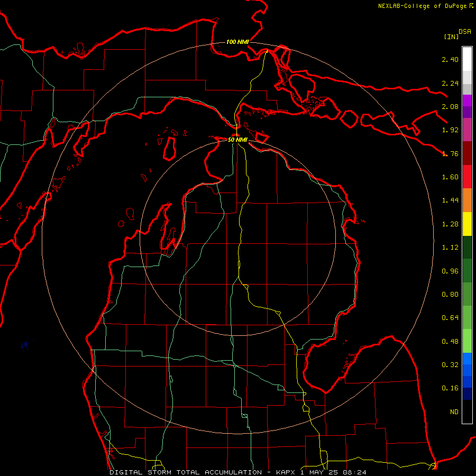Image resolution: width=476 pixels, height=476 pixels.
Task: Click the Digital Storm Total Accumulation caption
Action: pos(186,472)
